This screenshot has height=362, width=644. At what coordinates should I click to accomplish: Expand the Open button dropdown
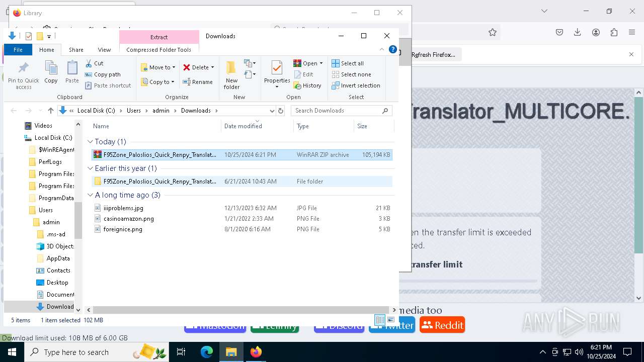(x=321, y=63)
